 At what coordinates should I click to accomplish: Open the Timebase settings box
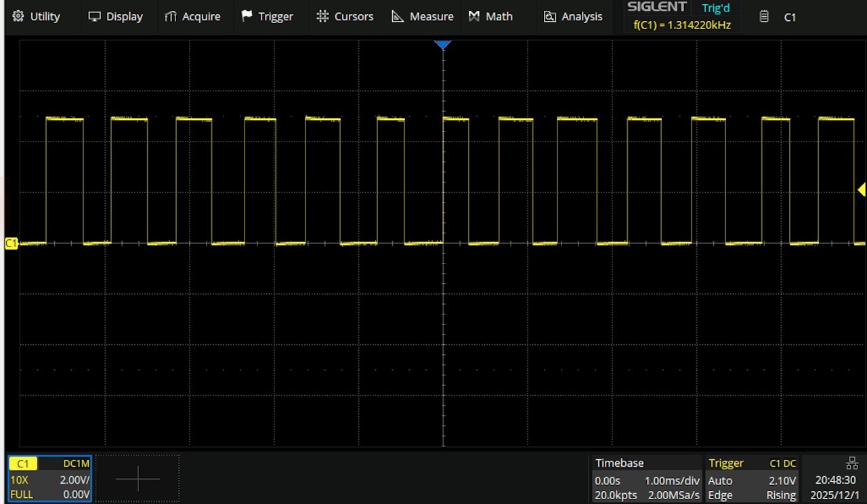tap(647, 479)
